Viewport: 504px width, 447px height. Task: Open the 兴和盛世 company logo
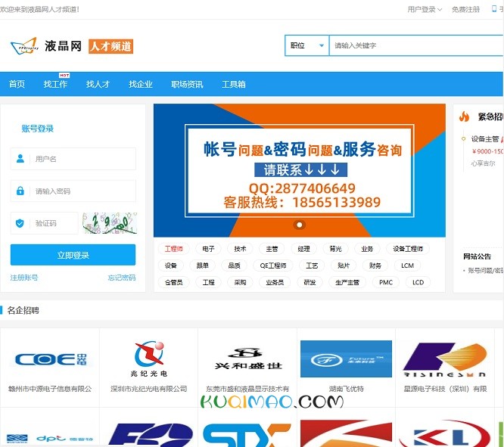tap(247, 359)
